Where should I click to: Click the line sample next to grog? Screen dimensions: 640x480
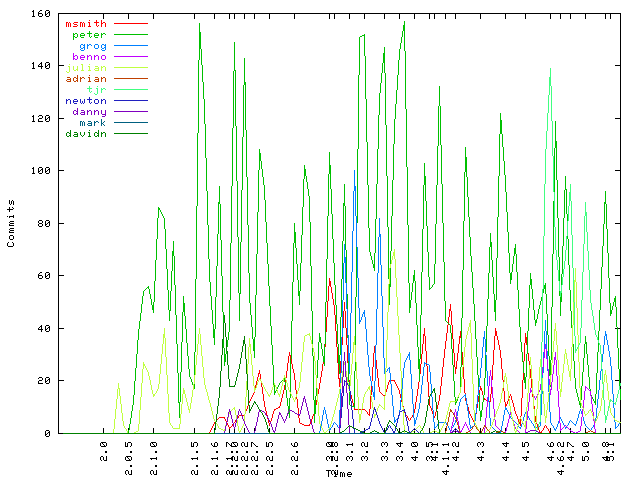pyautogui.click(x=131, y=45)
